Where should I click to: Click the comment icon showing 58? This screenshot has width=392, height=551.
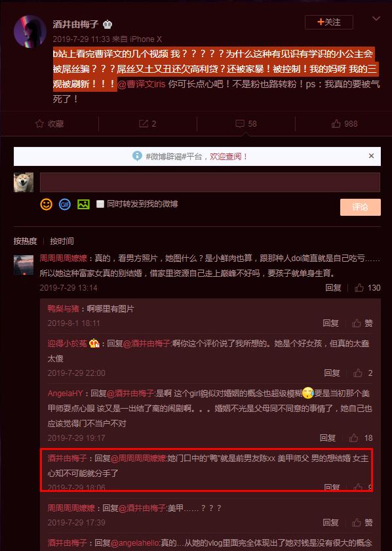click(240, 124)
